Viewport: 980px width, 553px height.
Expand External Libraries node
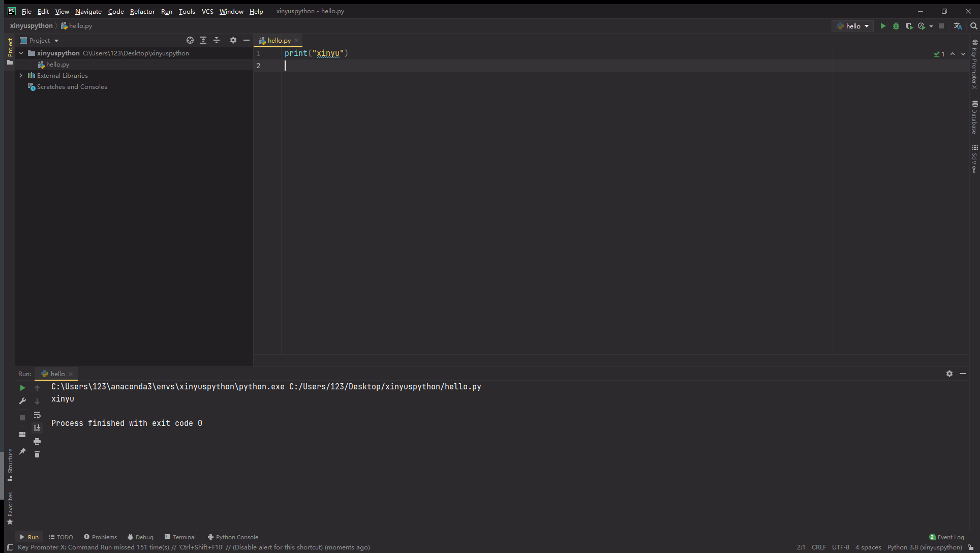21,75
